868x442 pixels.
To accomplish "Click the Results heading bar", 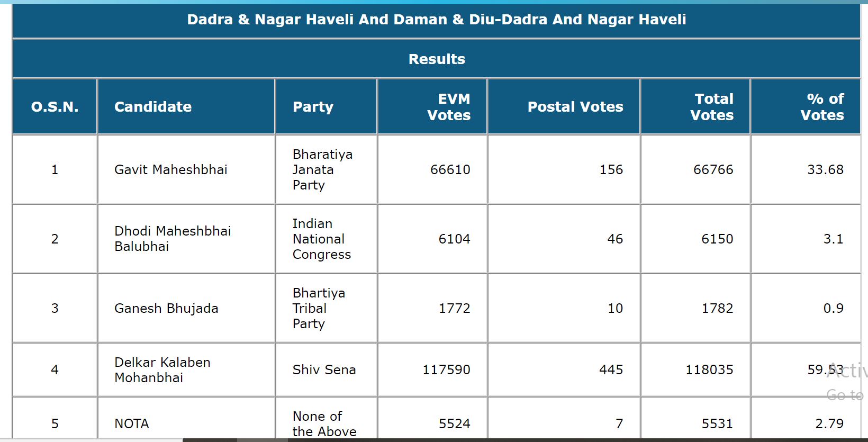I will pos(436,59).
